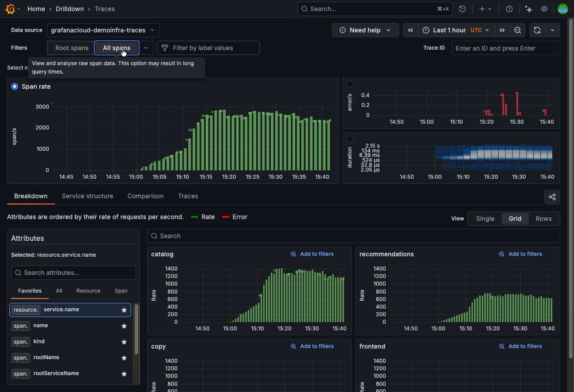Switch the view to Rows
Viewport: 574px width, 392px height.
[x=543, y=218]
